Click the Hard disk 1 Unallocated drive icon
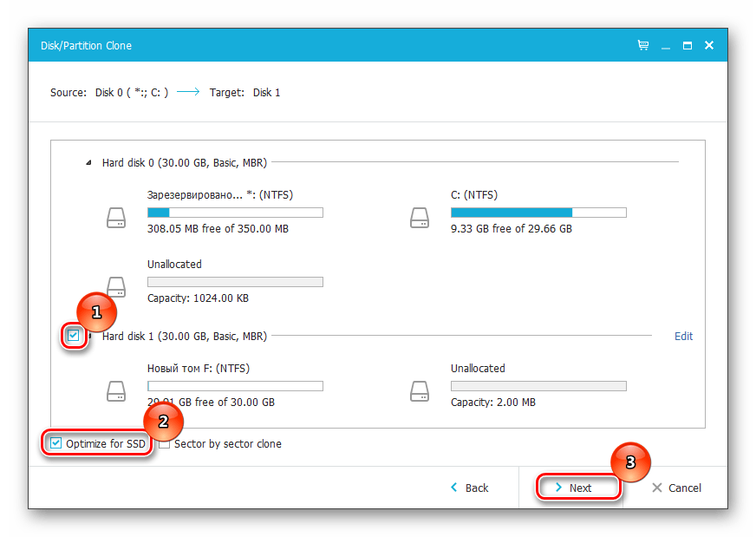 pos(420,390)
